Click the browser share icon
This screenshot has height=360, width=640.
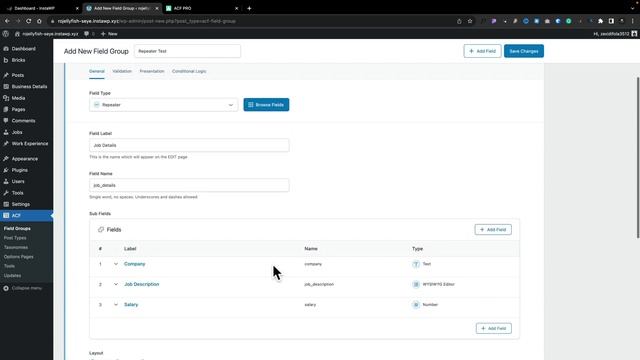pos(459,21)
